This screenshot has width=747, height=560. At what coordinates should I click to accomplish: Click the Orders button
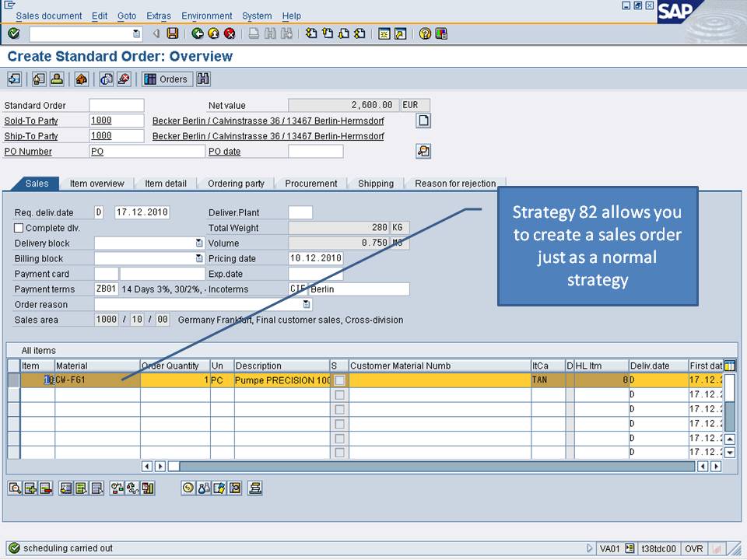tap(167, 79)
